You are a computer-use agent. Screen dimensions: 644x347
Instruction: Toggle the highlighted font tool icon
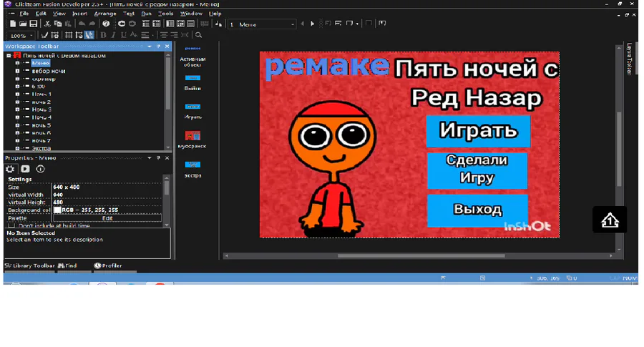89,35
